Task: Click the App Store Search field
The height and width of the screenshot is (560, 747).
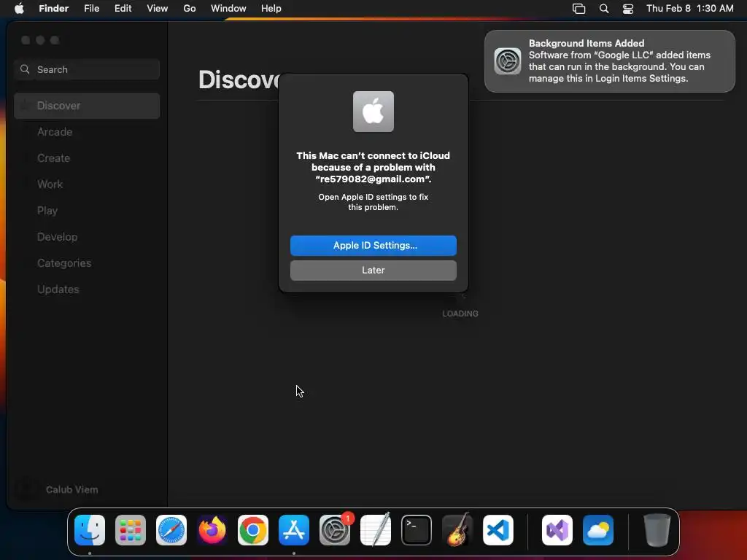Action: pos(87,69)
